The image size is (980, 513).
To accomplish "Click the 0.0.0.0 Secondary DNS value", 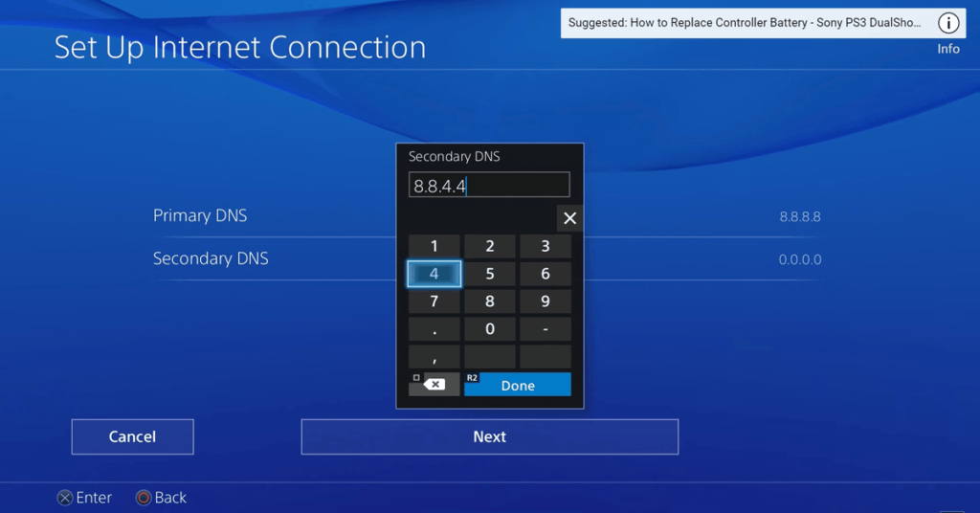I will click(800, 259).
